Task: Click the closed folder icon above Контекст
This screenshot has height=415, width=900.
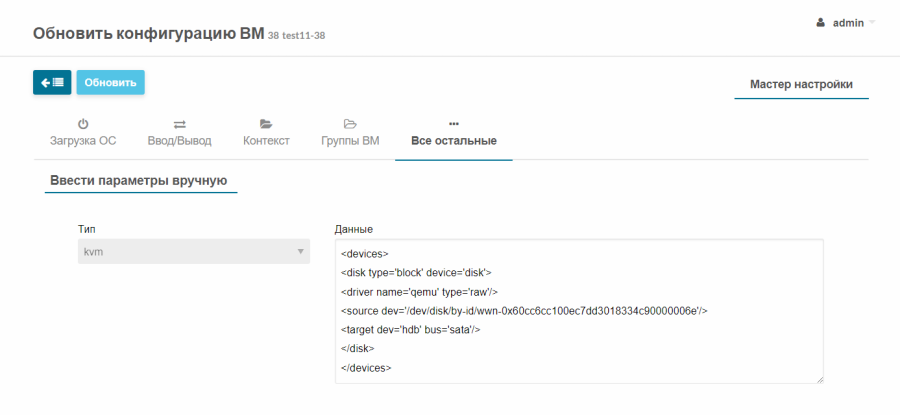Action: [x=266, y=123]
